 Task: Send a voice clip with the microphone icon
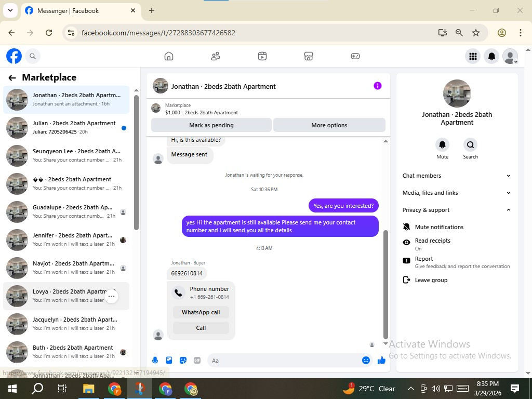155,361
